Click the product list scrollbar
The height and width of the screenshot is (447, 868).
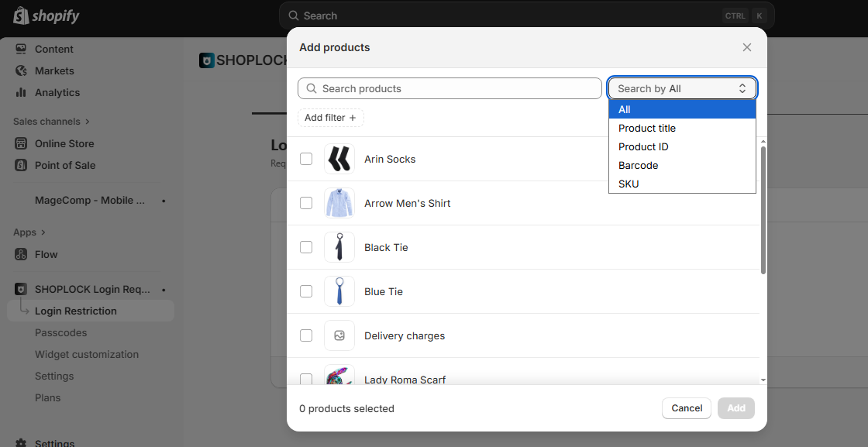[x=763, y=209]
